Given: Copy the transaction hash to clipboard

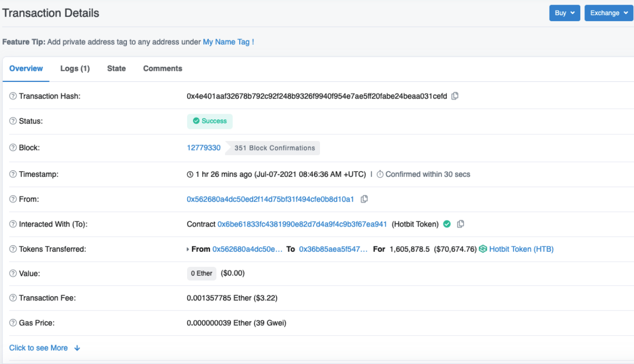Looking at the screenshot, I should [455, 96].
